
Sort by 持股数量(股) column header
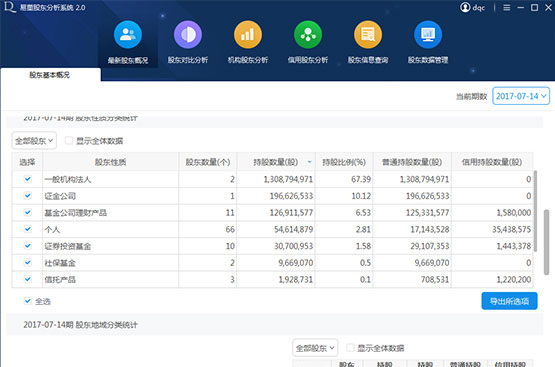(x=276, y=162)
